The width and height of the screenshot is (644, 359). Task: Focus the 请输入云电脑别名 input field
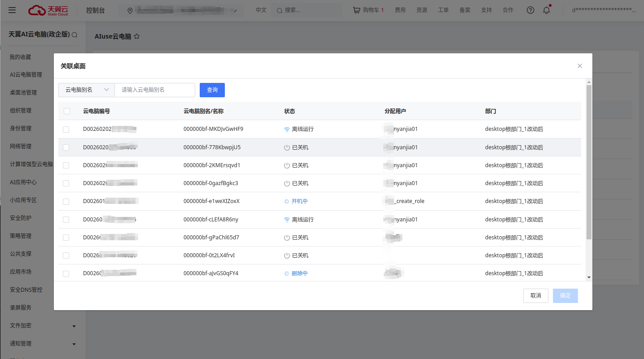(155, 90)
